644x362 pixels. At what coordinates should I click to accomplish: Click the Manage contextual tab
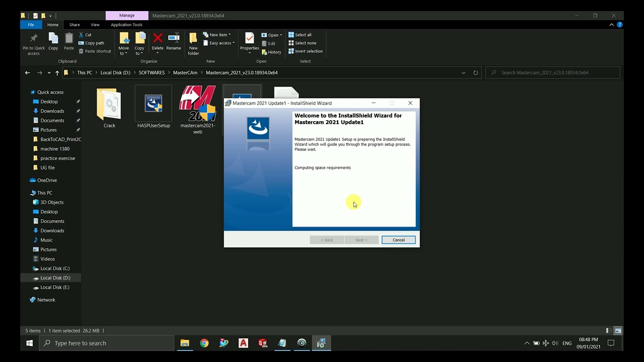click(127, 16)
